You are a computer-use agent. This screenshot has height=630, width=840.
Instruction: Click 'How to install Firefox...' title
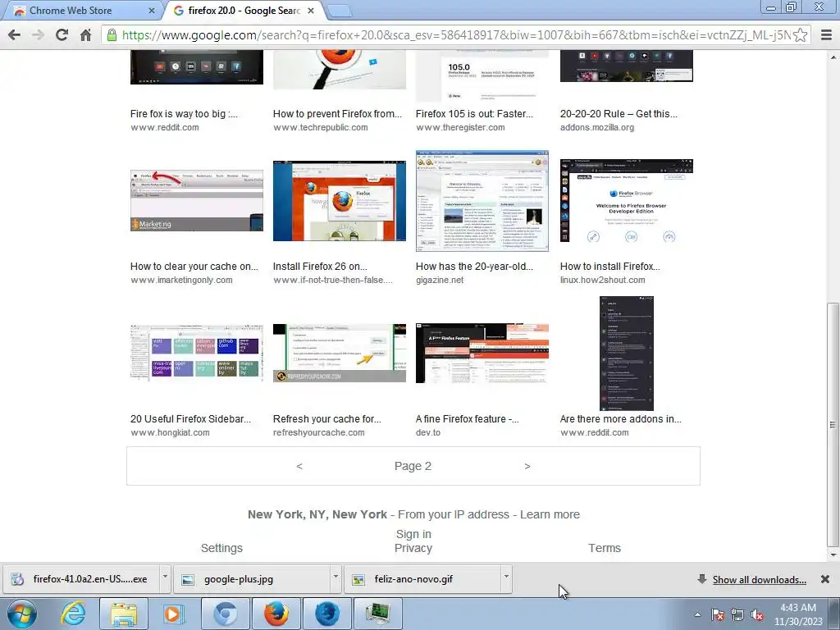609,267
